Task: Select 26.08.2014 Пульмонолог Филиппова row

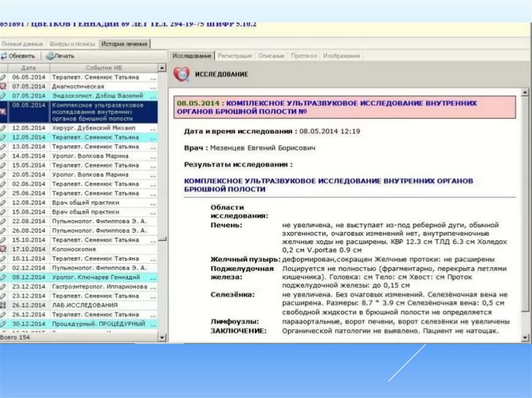Action: (79, 230)
